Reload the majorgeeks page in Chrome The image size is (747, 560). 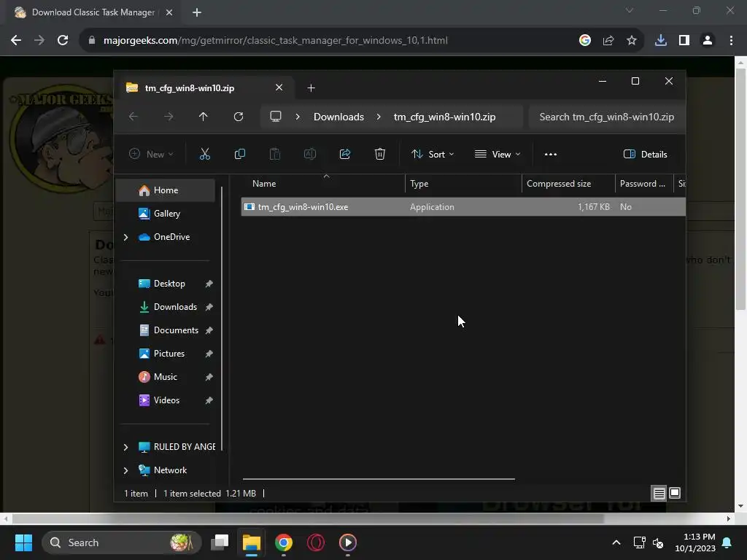point(63,41)
